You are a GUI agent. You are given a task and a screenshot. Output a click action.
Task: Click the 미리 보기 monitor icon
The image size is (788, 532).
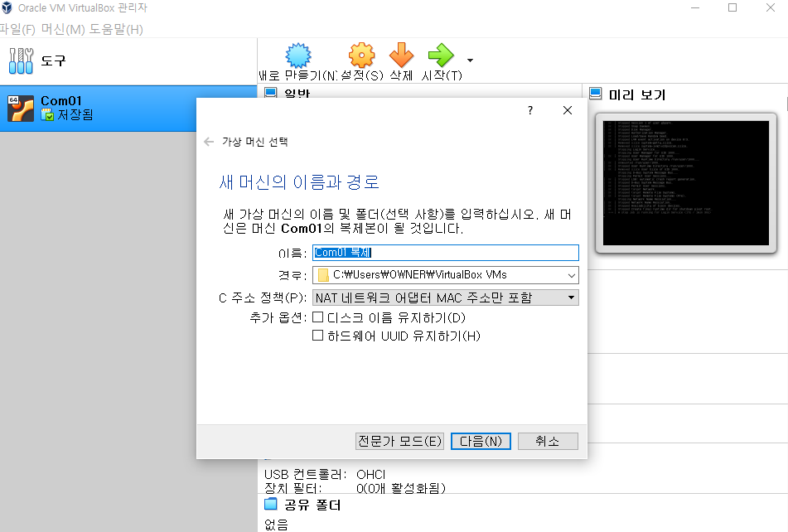pos(596,94)
